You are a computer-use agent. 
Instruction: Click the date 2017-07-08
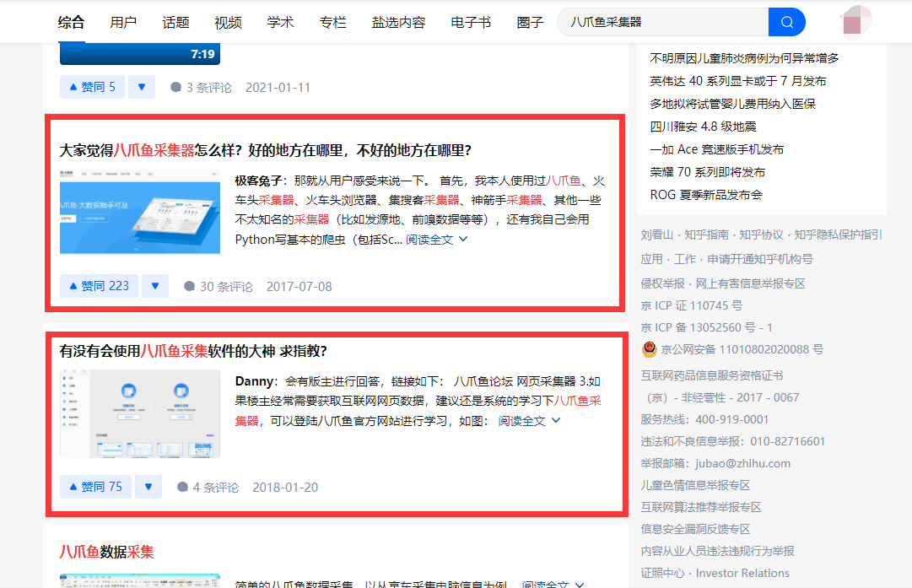point(299,286)
